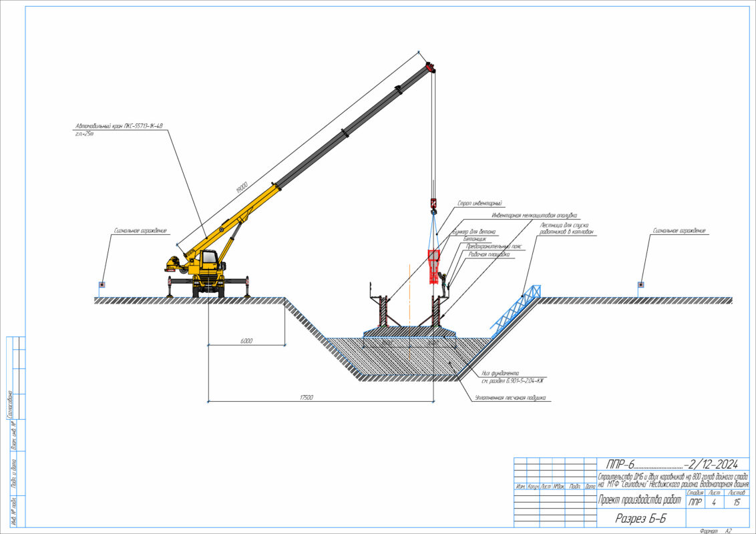Click 'Сигнальное ограждение' label near the crane
756x534 pixels.
coord(140,231)
